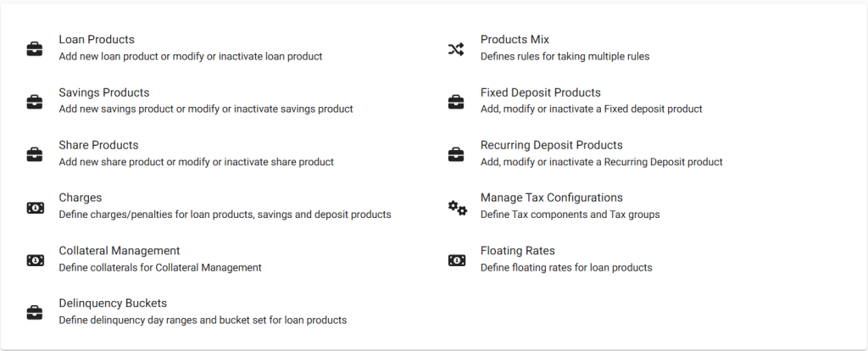Select the Share Products briefcase icon

pos(34,154)
